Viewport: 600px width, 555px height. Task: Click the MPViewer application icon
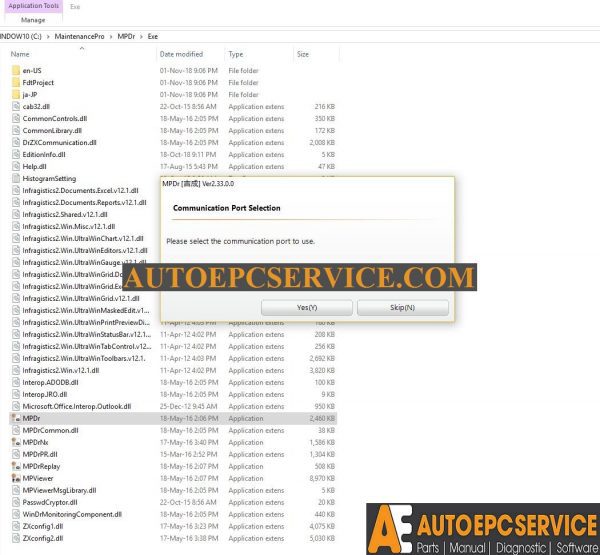point(16,478)
